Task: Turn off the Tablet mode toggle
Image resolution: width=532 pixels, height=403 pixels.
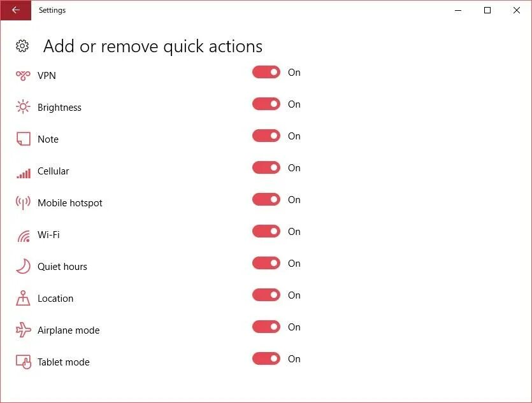Action: pos(266,359)
